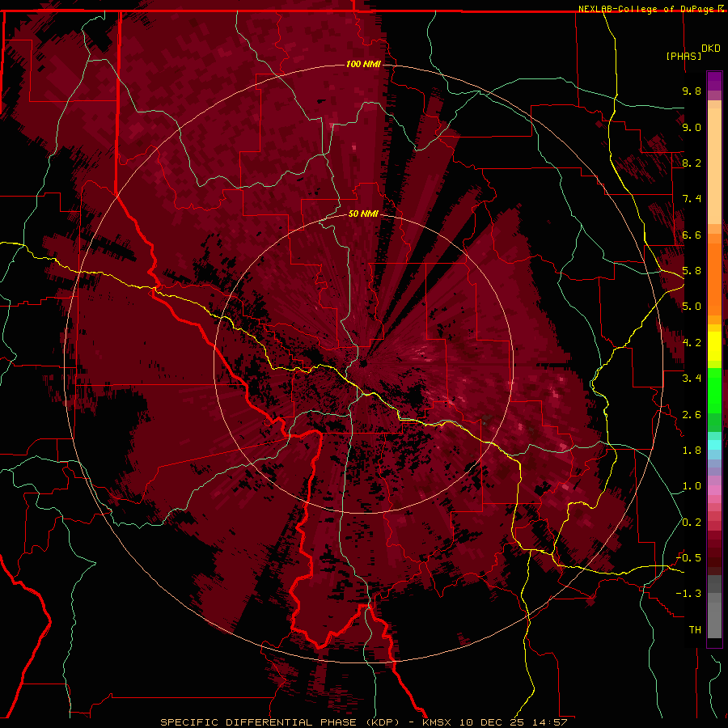Screen dimensions: 728x728
Task: Click the 2.6 value on color scale
Action: [692, 415]
